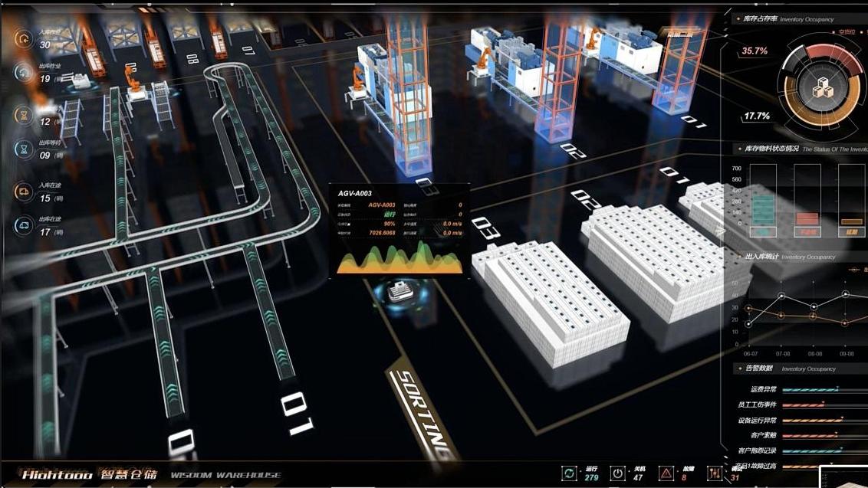Click the orange truck icon showing 15
Viewport: 868px width, 488px height.
[x=23, y=192]
